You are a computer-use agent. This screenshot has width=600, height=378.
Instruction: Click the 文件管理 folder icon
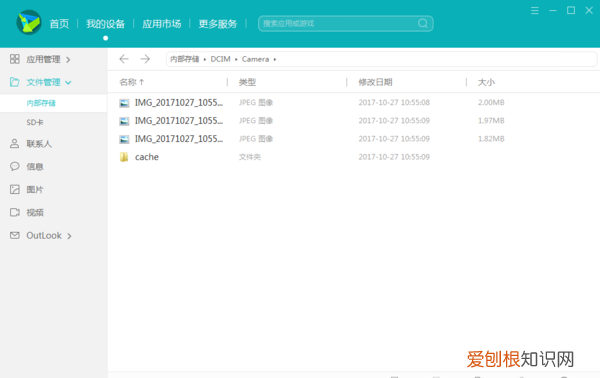click(x=15, y=82)
